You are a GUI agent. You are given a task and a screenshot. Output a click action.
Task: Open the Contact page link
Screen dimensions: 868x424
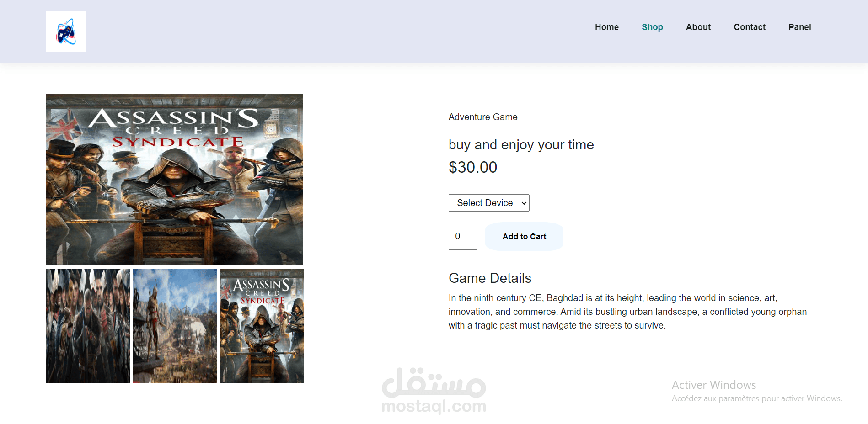pyautogui.click(x=750, y=27)
